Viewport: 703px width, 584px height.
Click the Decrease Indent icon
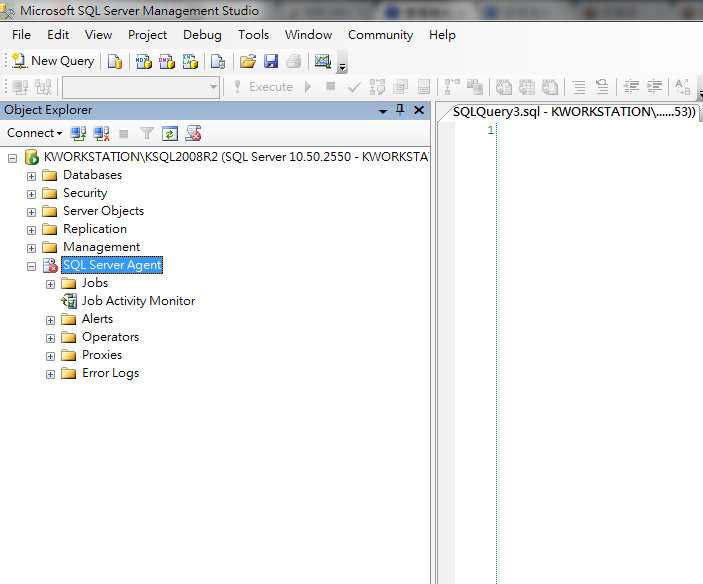pyautogui.click(x=631, y=87)
